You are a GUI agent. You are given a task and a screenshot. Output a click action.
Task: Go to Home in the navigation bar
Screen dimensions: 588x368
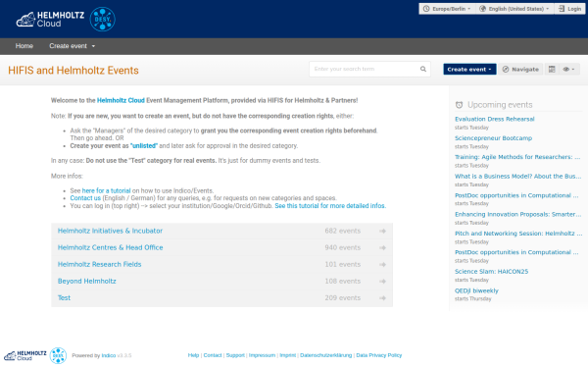(x=24, y=46)
